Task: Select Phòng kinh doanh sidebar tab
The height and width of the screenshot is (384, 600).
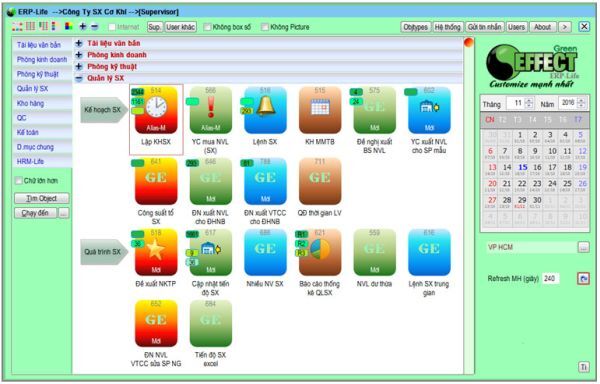Action: coord(41,60)
